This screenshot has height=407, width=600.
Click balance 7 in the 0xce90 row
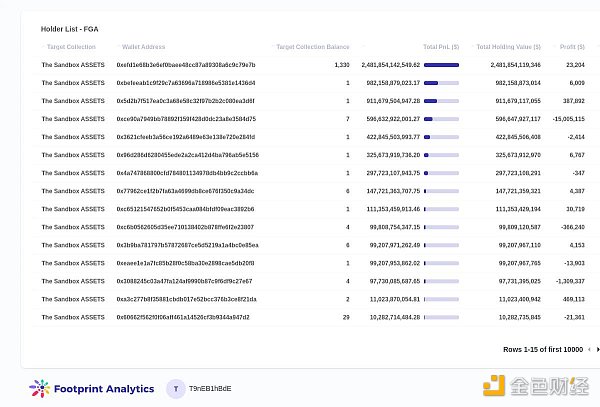point(347,119)
